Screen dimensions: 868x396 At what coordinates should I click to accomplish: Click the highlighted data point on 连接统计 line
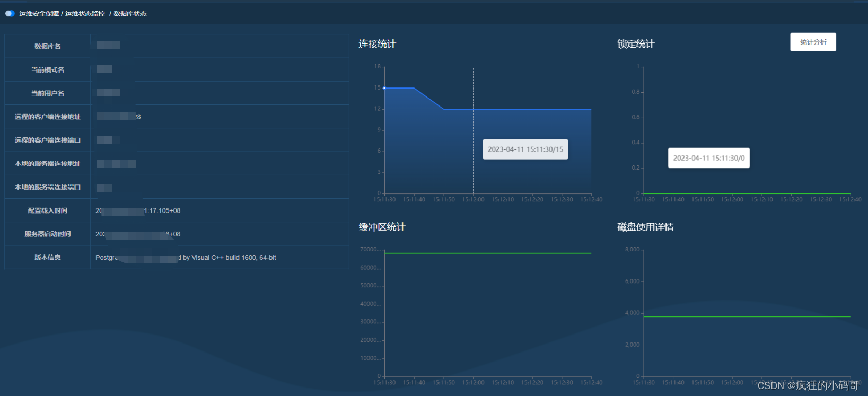[x=384, y=88]
